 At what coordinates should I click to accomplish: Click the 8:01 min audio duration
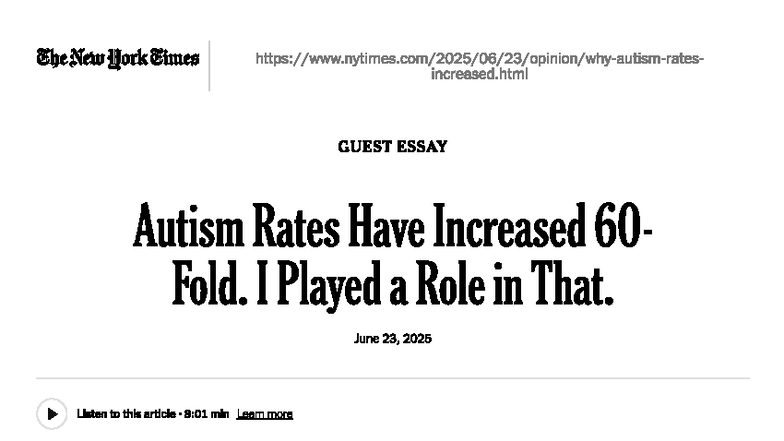pyautogui.click(x=205, y=415)
